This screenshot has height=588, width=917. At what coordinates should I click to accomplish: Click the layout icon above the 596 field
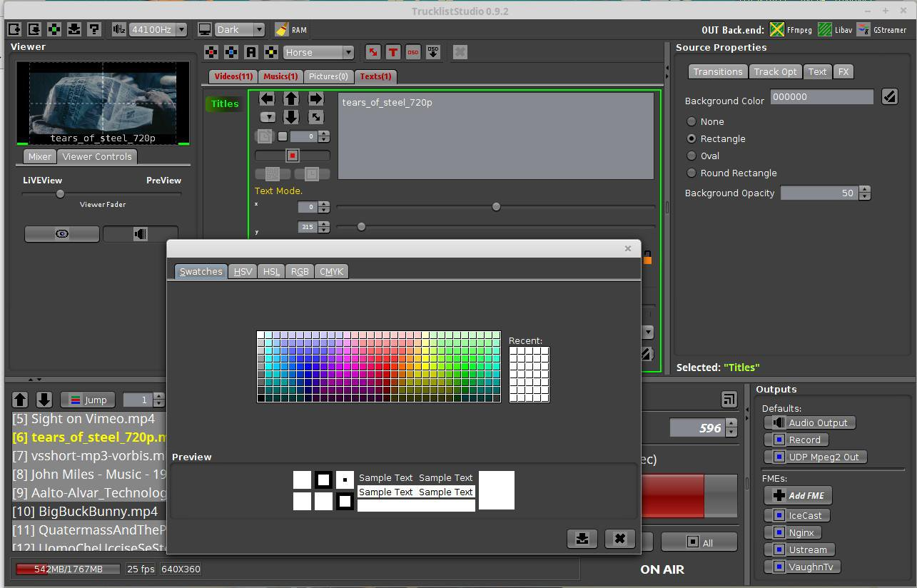(729, 400)
